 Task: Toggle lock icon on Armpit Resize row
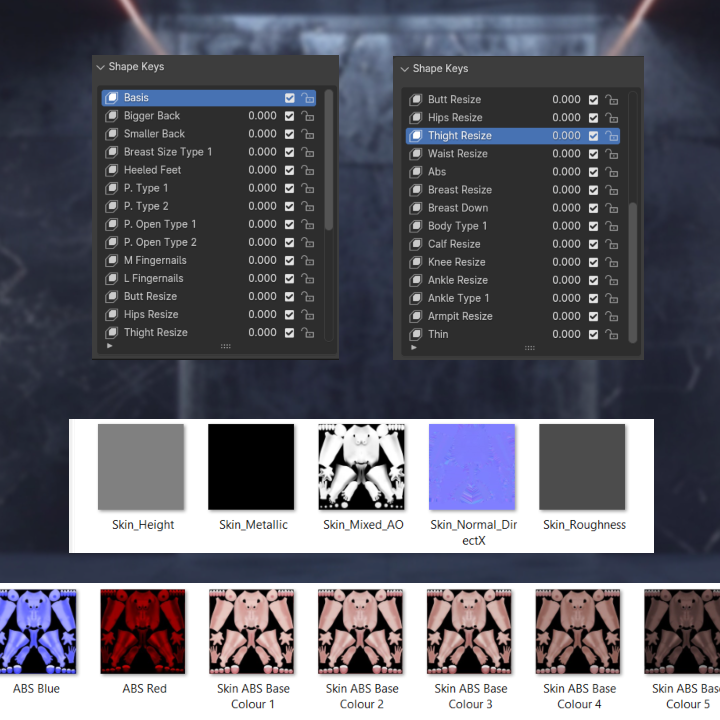[612, 316]
